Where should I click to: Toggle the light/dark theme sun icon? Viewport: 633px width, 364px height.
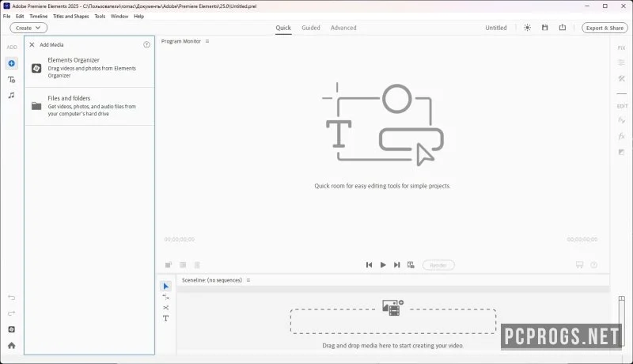coord(527,28)
